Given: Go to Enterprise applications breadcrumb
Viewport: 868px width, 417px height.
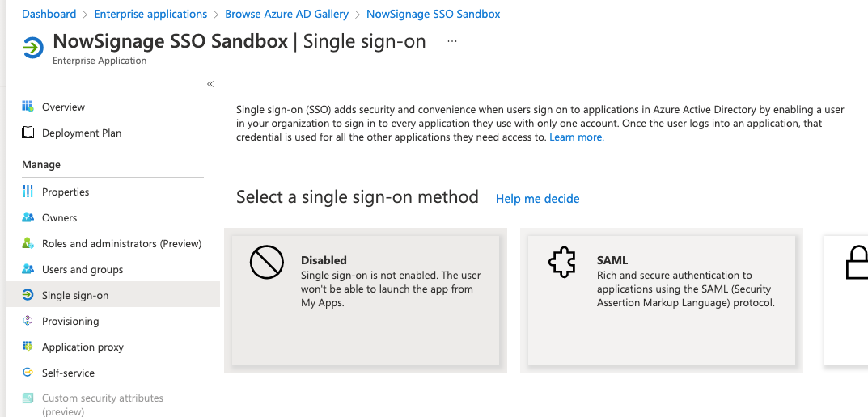Looking at the screenshot, I should (150, 14).
